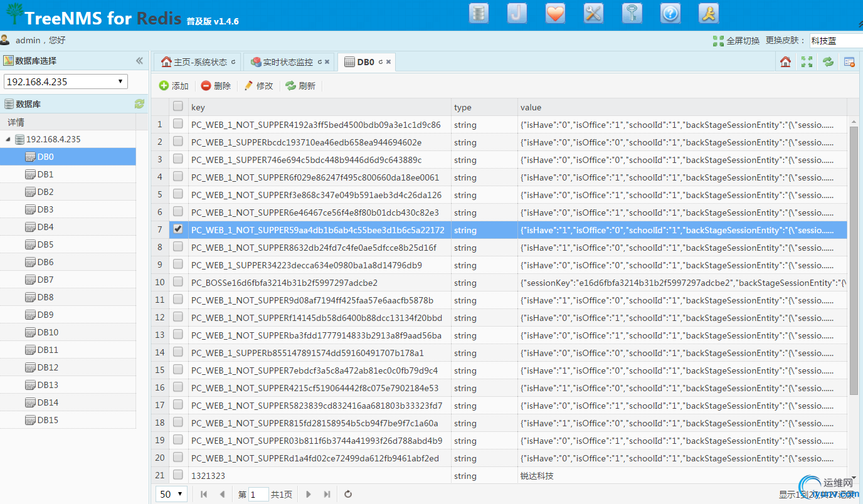Refresh the 数据库 panel with green icon
Viewport: 863px width, 504px height.
[139, 104]
